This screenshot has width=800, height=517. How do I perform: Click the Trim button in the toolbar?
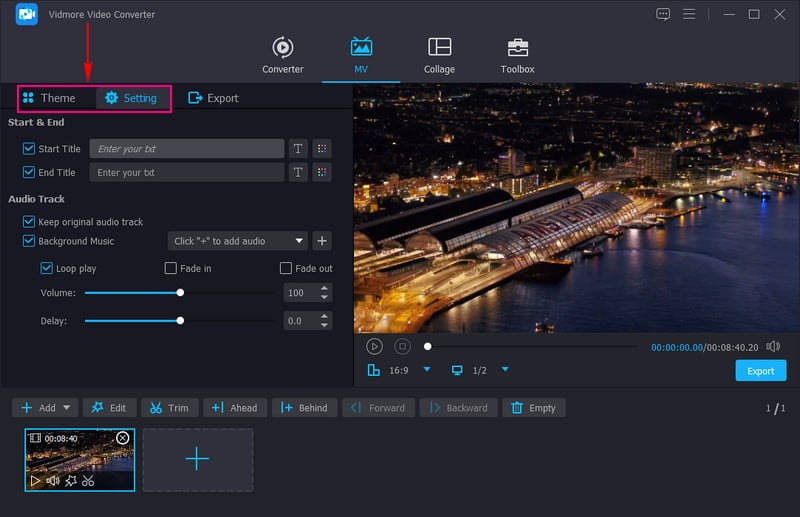pos(169,408)
